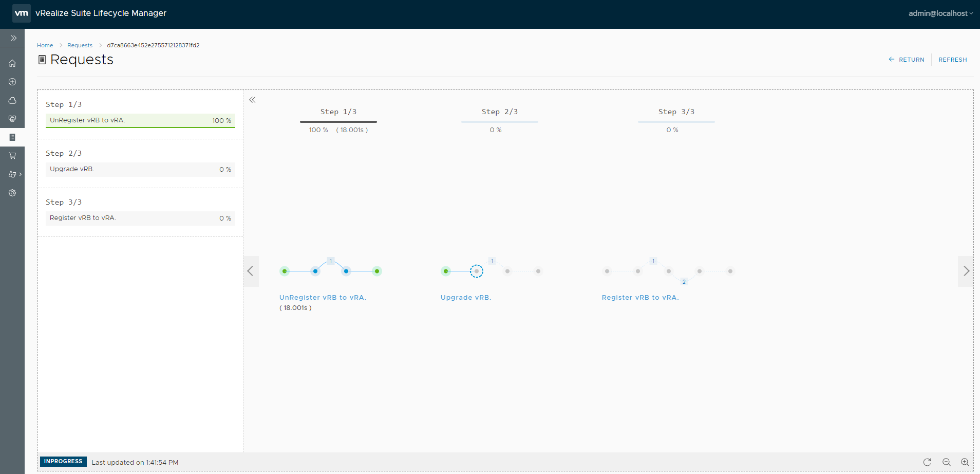Click the vm logo

point(22,13)
